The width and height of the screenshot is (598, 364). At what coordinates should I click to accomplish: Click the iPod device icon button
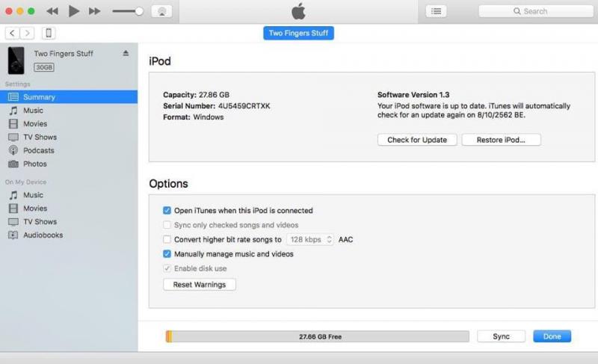coord(49,33)
